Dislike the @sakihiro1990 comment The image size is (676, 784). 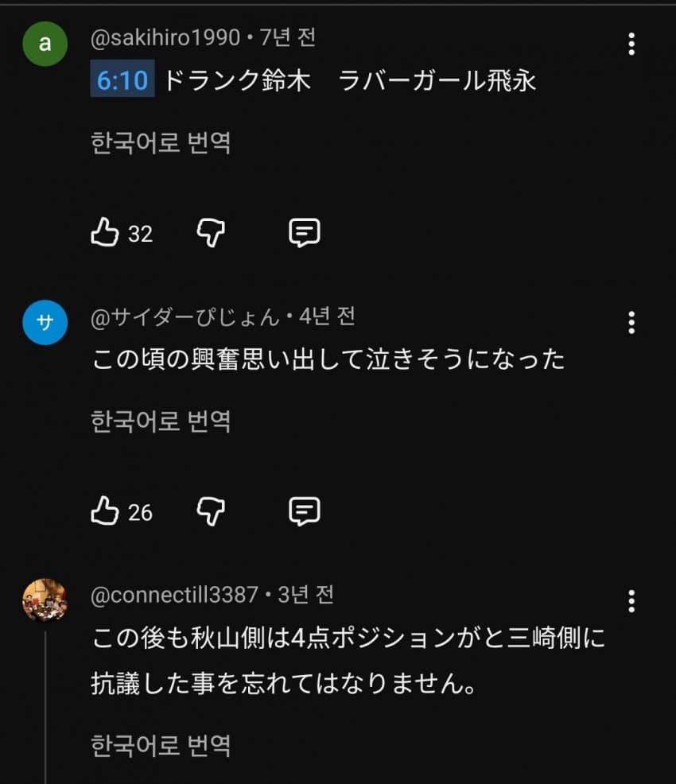tap(211, 232)
